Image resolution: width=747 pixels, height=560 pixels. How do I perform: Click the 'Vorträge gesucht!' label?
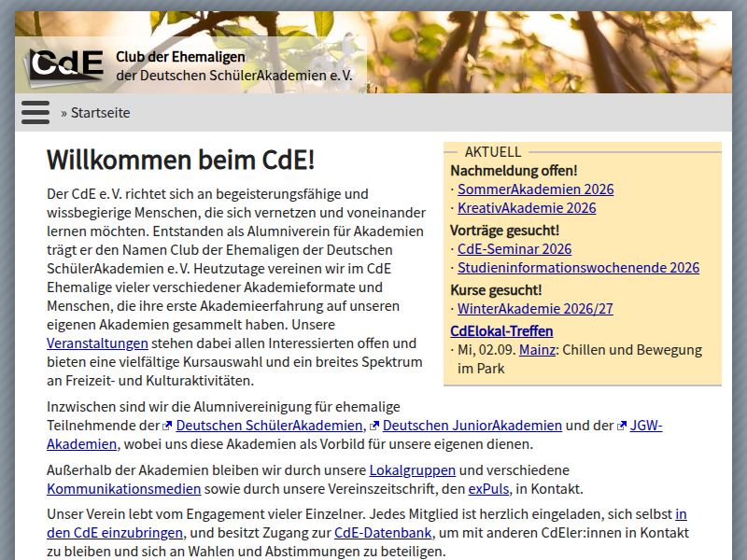pos(504,231)
